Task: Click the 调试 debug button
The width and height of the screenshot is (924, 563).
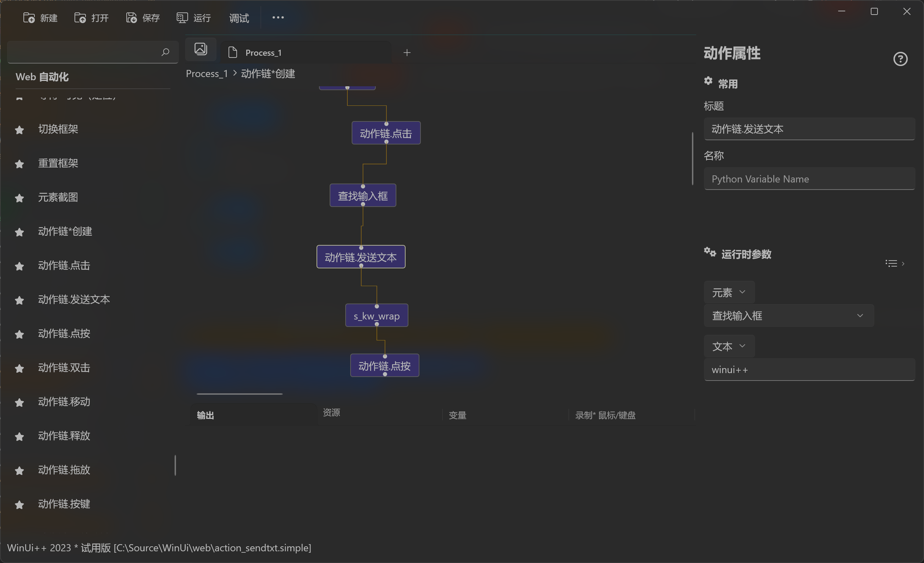Action: [x=239, y=18]
